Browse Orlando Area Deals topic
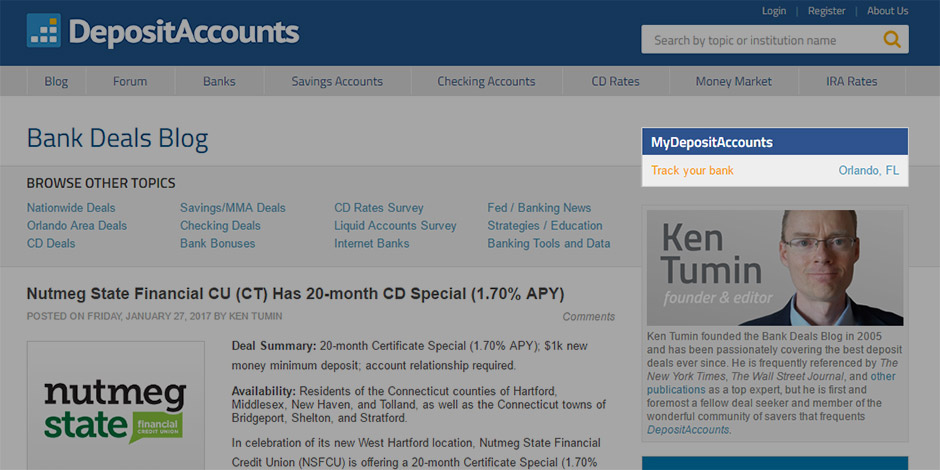Image resolution: width=940 pixels, height=470 pixels. click(77, 226)
